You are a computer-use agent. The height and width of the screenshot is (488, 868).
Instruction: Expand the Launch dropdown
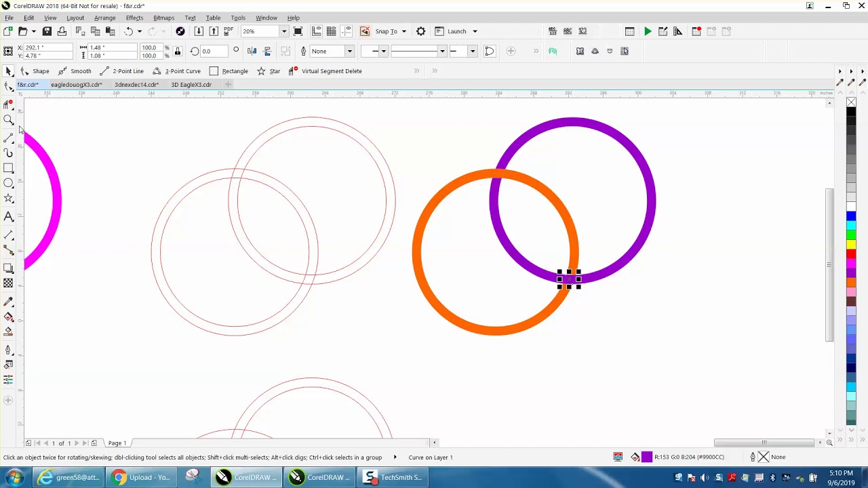[x=475, y=31]
